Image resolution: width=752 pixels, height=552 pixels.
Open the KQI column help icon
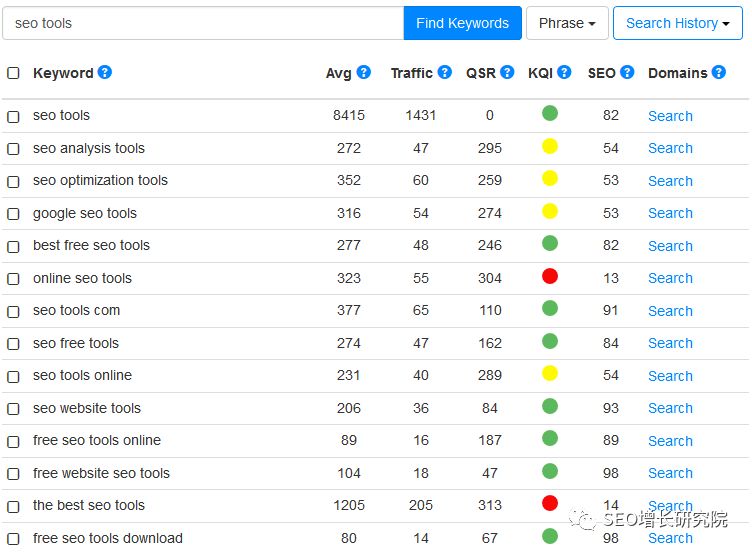[564, 72]
